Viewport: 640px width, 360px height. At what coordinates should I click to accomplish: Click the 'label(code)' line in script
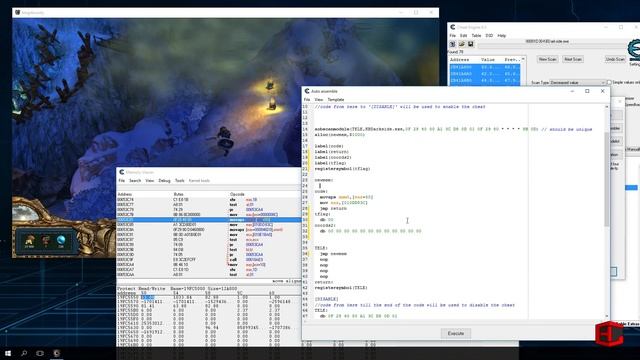pyautogui.click(x=329, y=146)
